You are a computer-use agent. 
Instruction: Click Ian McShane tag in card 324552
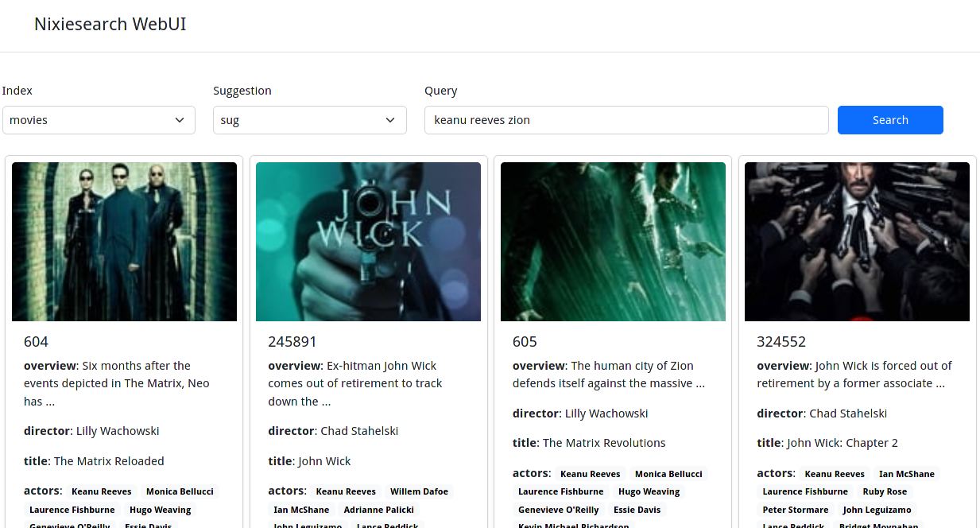(907, 474)
